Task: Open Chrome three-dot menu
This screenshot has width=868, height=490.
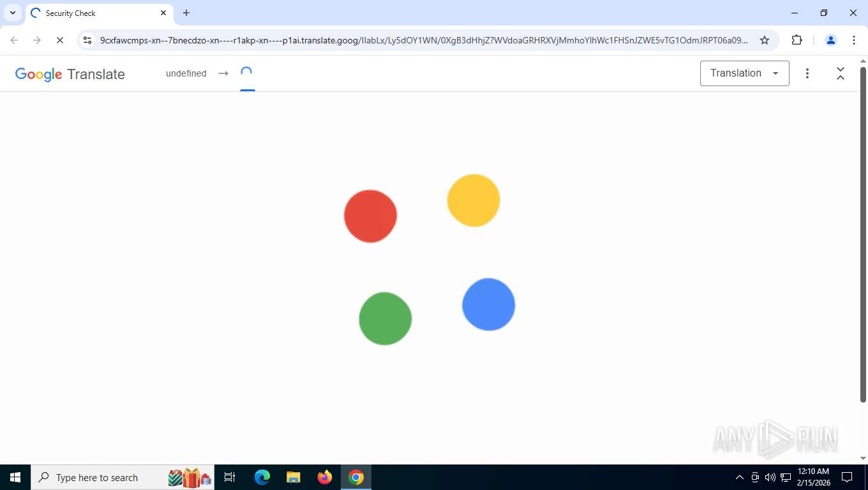Action: point(854,40)
